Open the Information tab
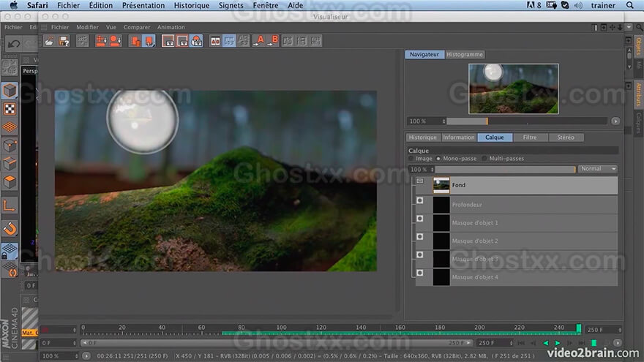Viewport: 644px width, 362px height. tap(459, 137)
